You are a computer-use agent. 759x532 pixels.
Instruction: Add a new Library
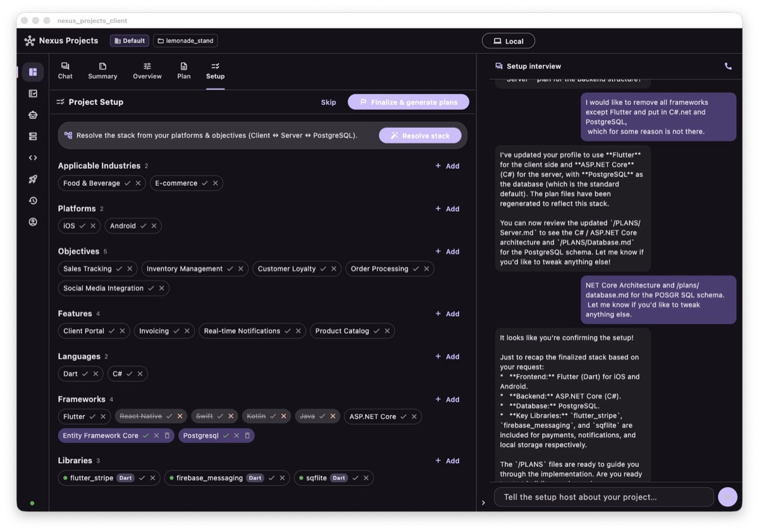tap(447, 461)
